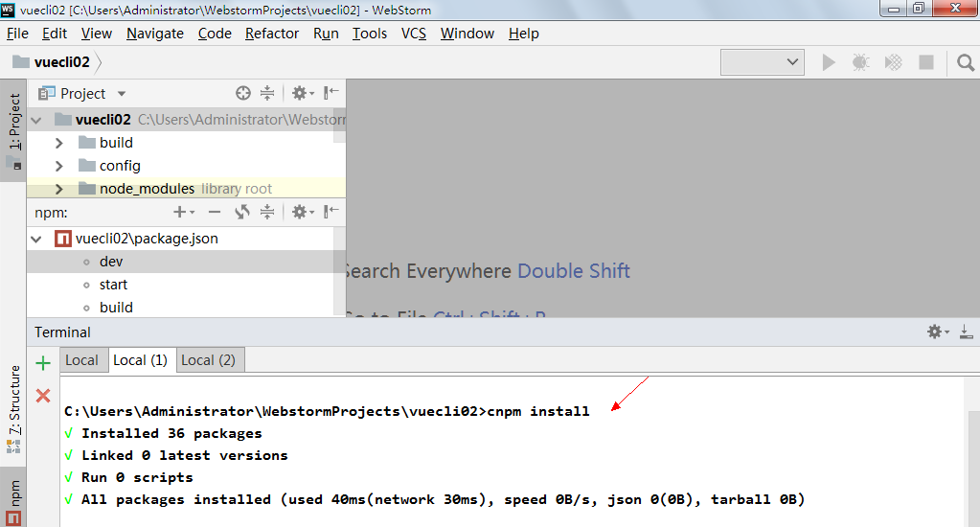
Task: Hide the Project tool window
Action: (x=331, y=93)
